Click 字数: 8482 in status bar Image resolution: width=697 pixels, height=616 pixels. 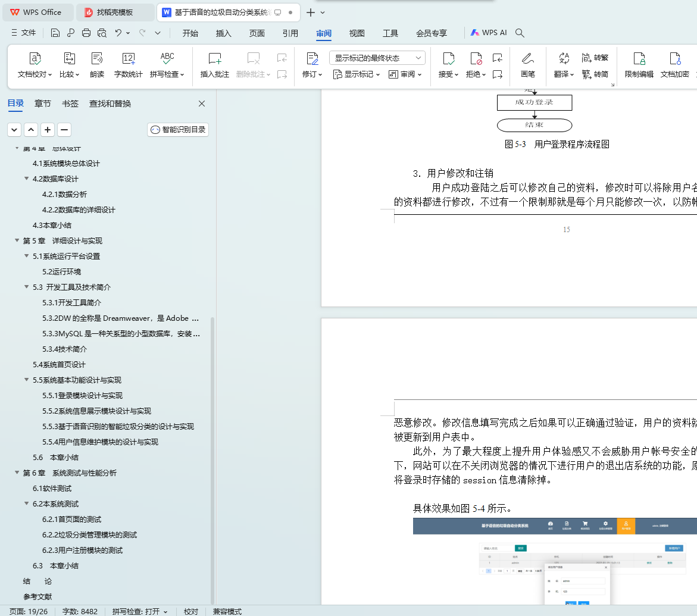click(x=80, y=612)
